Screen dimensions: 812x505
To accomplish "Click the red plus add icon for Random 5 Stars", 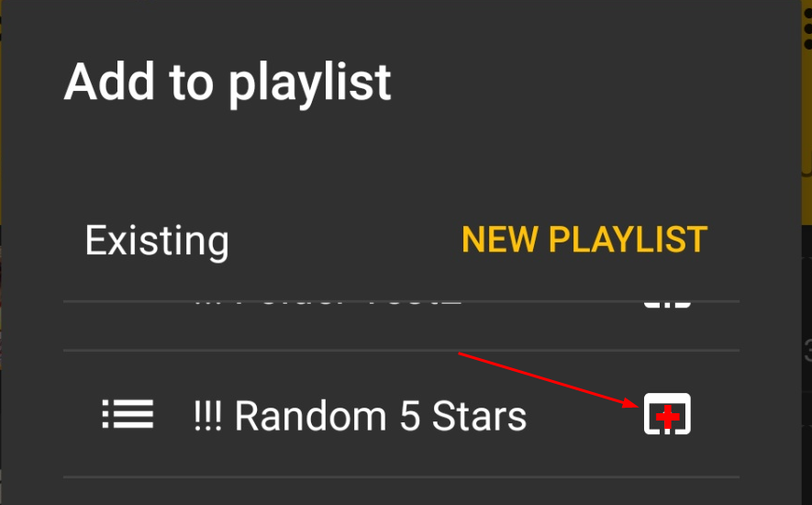I will 667,414.
